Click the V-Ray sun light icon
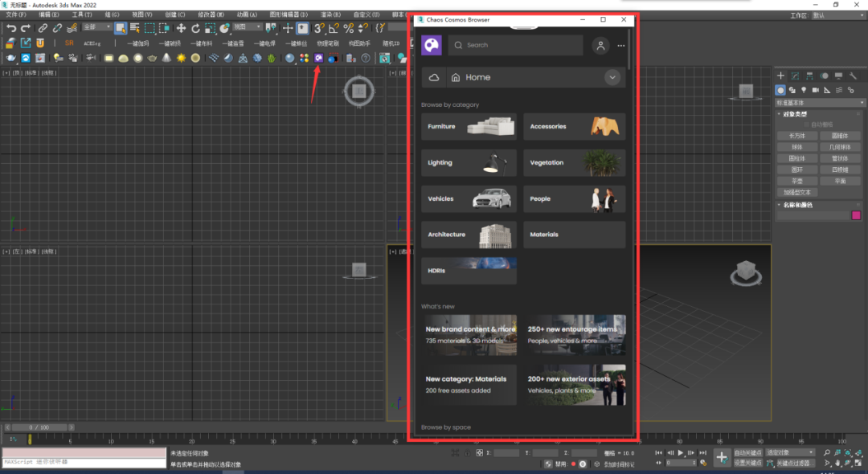 pyautogui.click(x=181, y=58)
